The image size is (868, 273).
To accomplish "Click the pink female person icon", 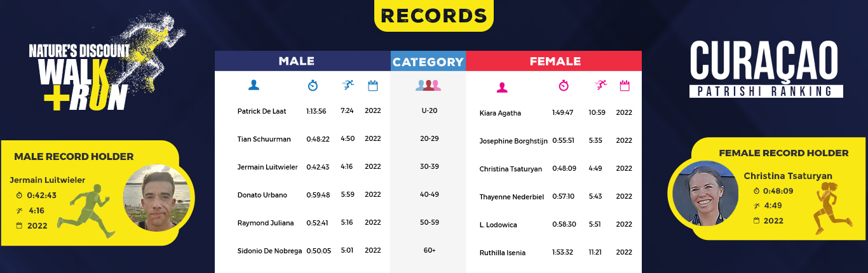I will pos(502,87).
